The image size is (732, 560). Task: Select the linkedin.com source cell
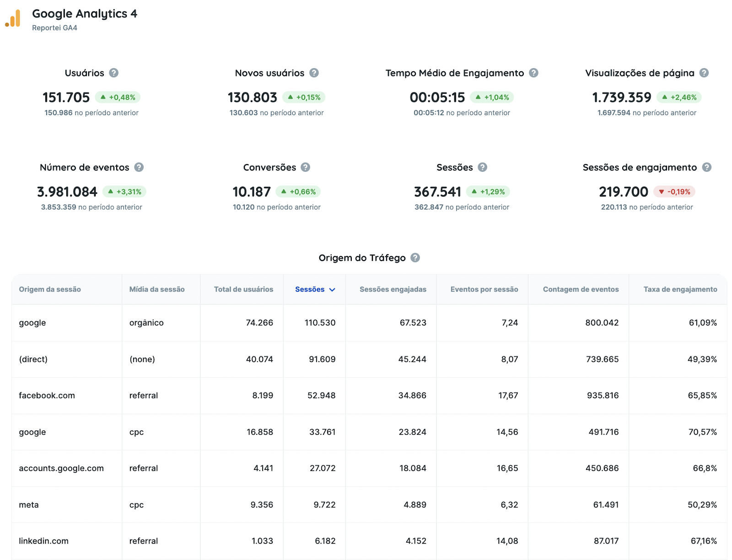click(43, 541)
